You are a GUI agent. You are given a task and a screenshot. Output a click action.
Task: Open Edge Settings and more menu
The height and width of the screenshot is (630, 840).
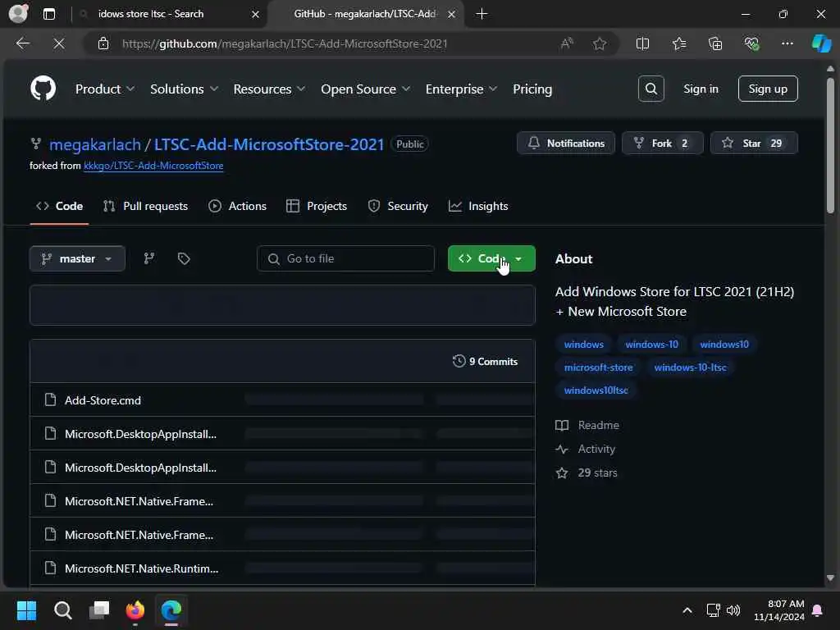pos(787,43)
